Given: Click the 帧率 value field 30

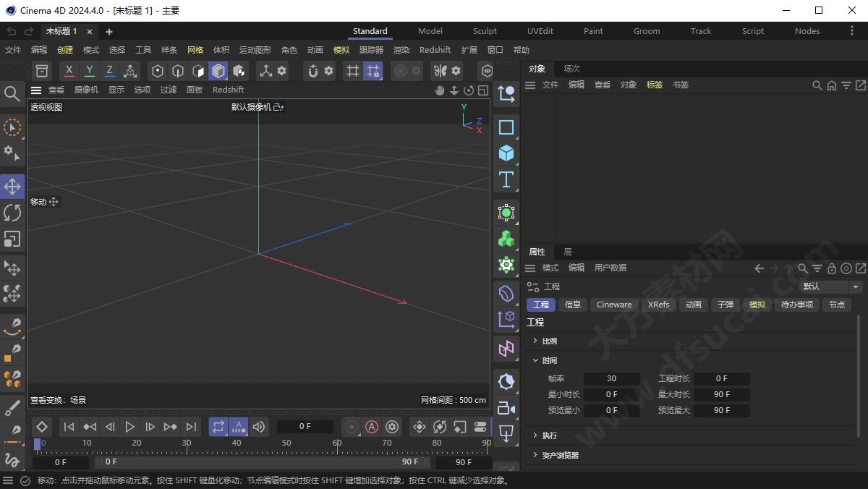Looking at the screenshot, I should [x=611, y=378].
